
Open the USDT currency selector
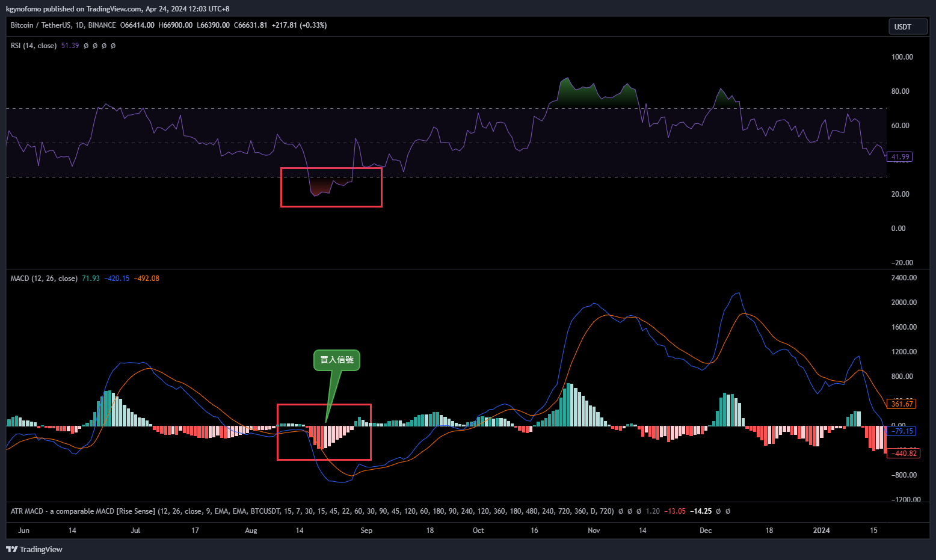click(x=908, y=26)
